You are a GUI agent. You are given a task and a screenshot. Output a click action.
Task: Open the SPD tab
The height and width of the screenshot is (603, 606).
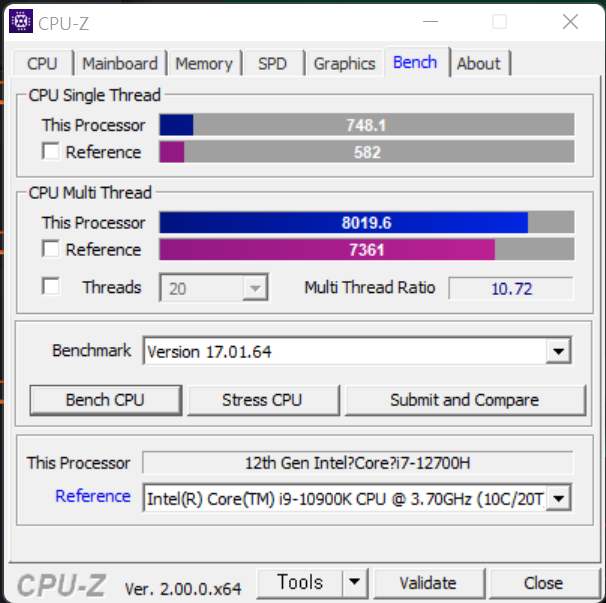(x=272, y=63)
